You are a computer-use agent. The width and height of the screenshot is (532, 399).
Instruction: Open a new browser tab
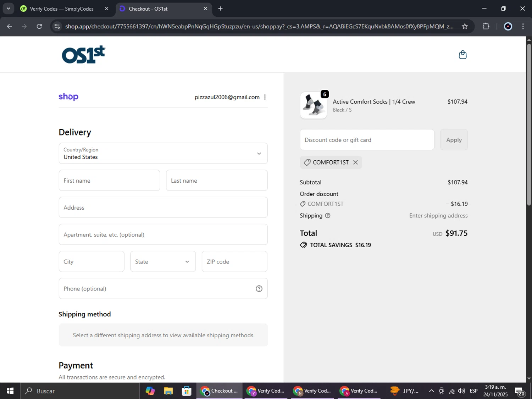[x=220, y=9]
